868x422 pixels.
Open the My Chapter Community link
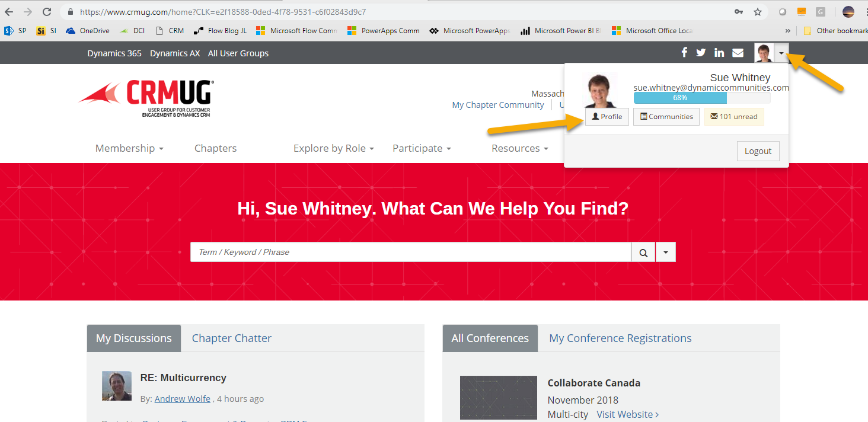pyautogui.click(x=498, y=105)
